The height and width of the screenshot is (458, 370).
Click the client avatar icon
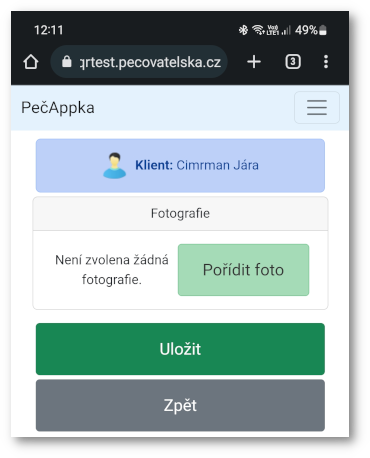(x=114, y=166)
